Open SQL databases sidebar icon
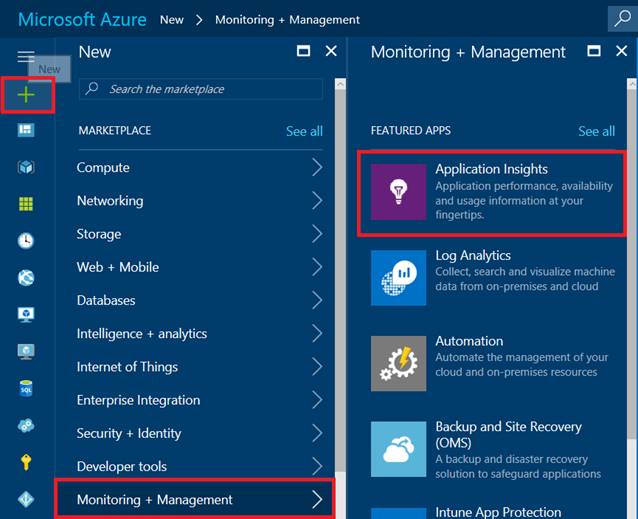Image resolution: width=638 pixels, height=519 pixels. (26, 388)
